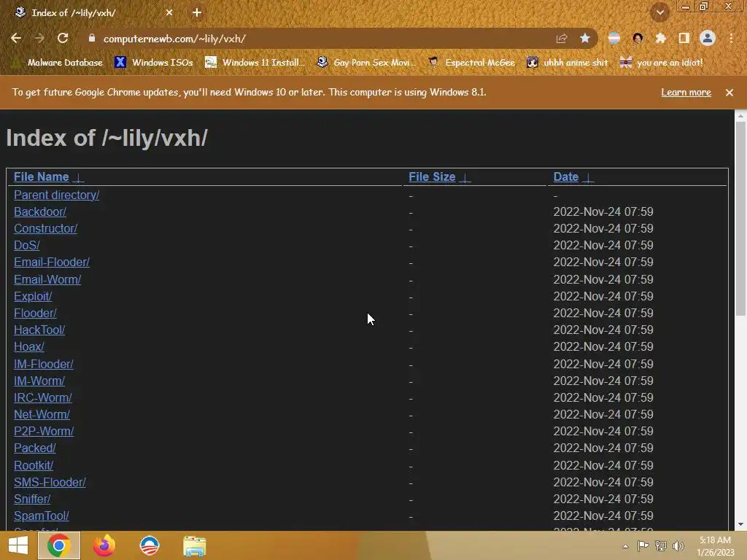The height and width of the screenshot is (560, 747).
Task: Click the avatar face extension icon
Action: (638, 39)
